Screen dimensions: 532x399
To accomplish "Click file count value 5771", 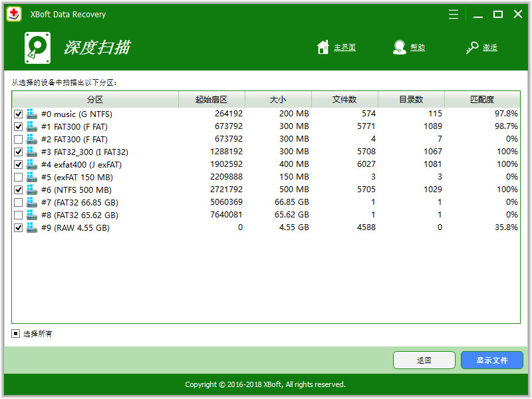I will (x=366, y=126).
